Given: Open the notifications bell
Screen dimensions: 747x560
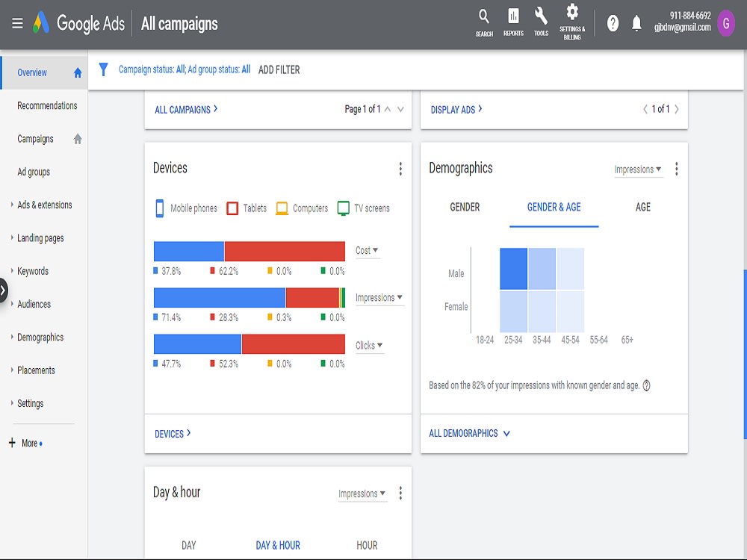Looking at the screenshot, I should [636, 23].
